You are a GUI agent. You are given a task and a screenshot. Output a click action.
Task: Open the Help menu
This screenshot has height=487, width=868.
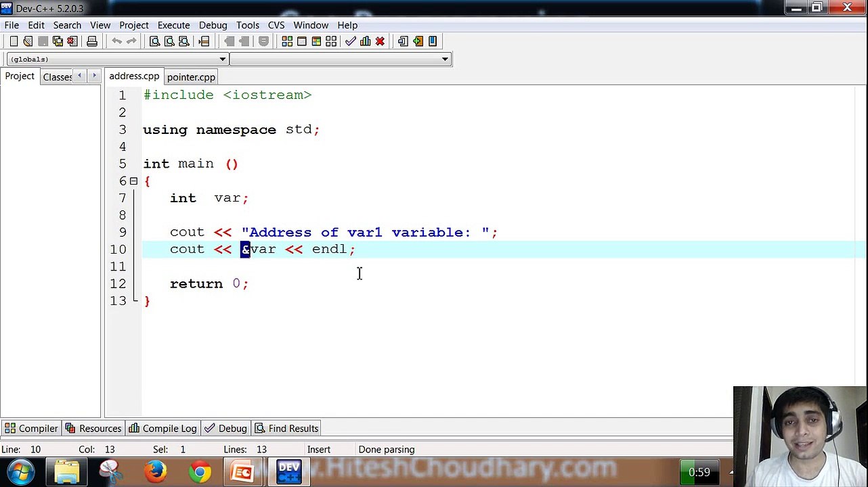click(x=347, y=25)
